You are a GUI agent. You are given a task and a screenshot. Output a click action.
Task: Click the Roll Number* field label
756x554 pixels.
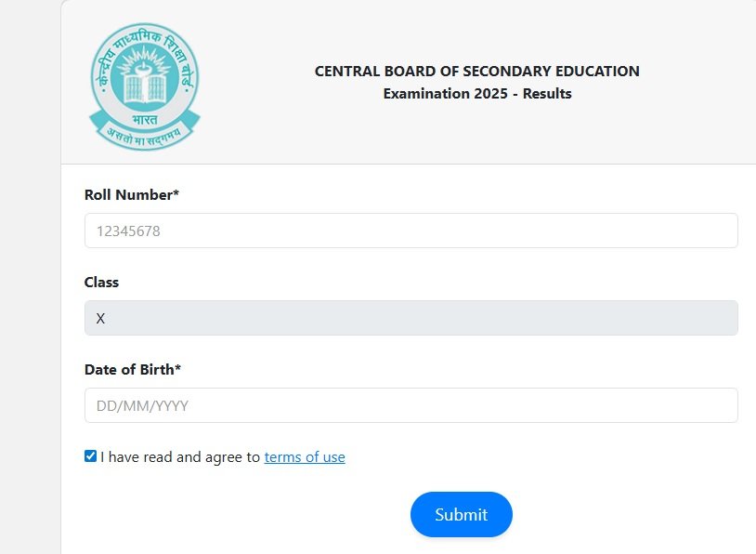point(132,194)
